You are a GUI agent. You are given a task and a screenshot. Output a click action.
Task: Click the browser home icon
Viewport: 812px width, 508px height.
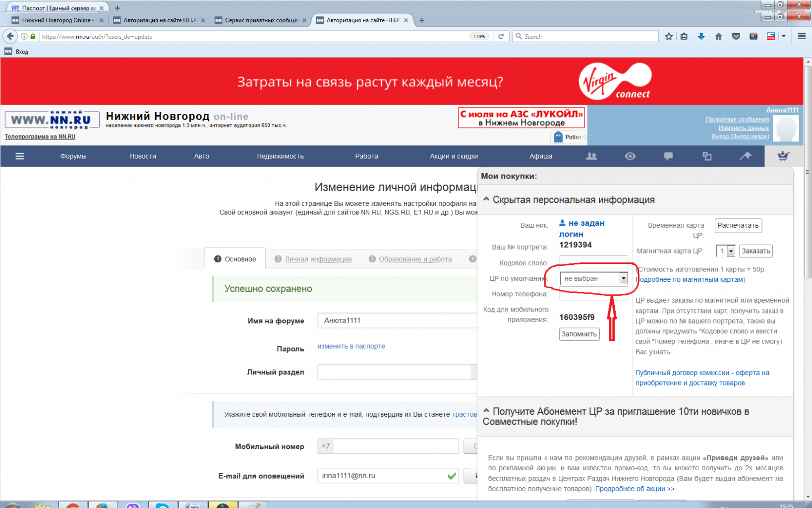click(718, 36)
